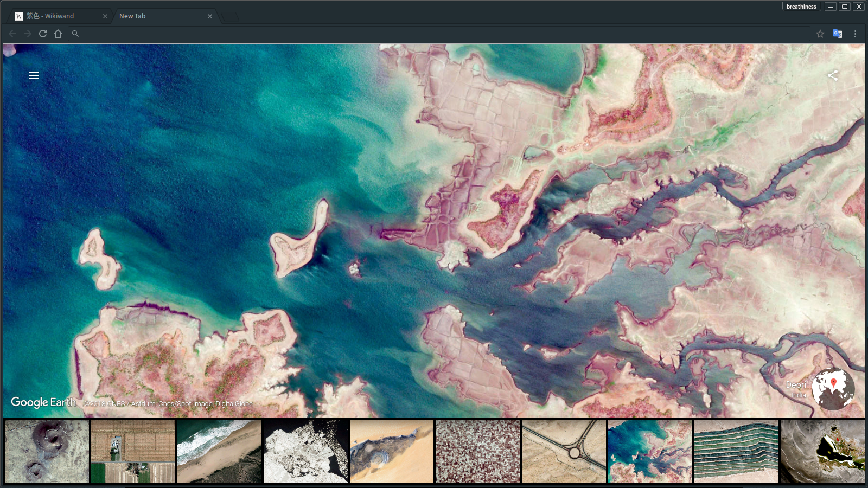
Task: Go forward to the next page
Action: (28, 34)
